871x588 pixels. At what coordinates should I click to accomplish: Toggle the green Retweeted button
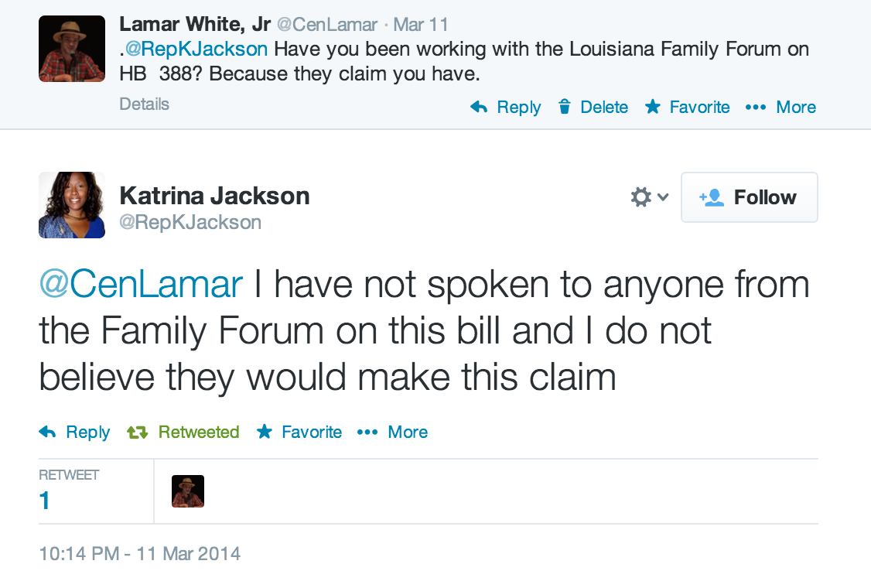183,432
